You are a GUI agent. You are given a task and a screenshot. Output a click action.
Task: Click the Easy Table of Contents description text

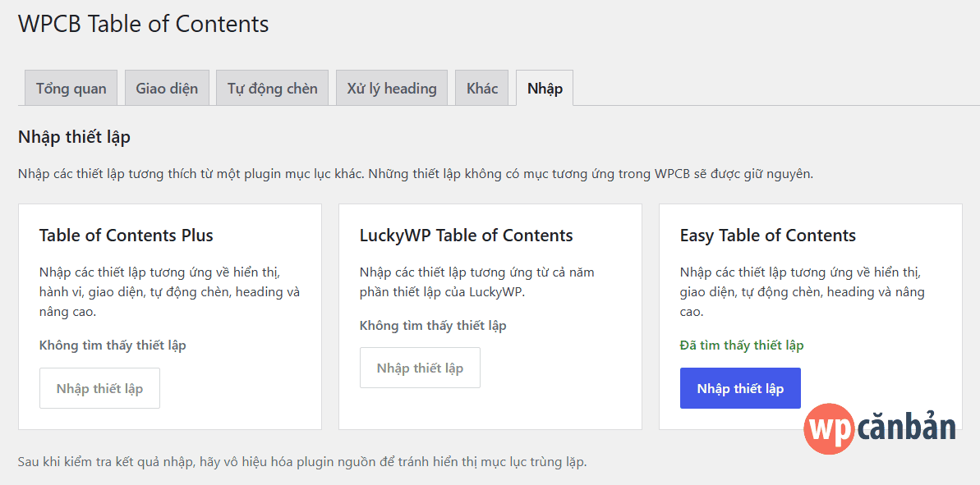802,292
